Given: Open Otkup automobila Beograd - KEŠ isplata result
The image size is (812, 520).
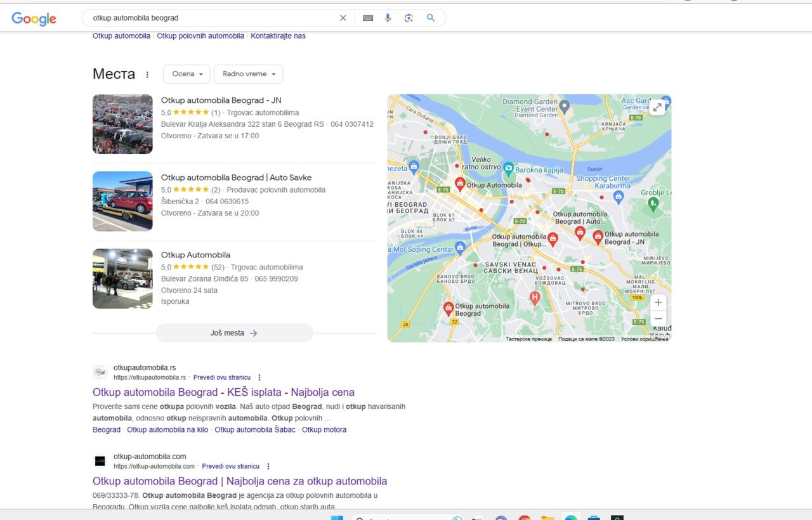Looking at the screenshot, I should click(x=223, y=393).
